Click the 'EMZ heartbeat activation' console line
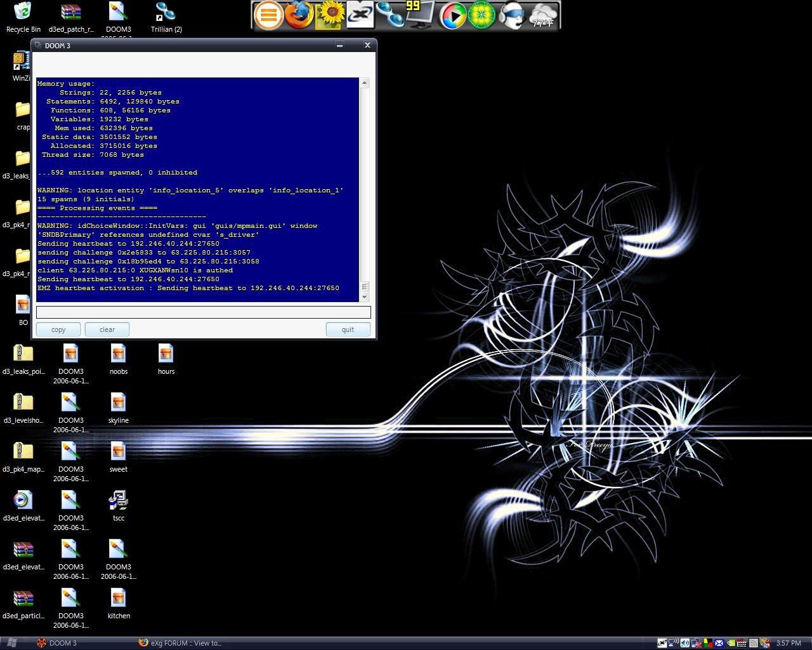 coord(188,288)
